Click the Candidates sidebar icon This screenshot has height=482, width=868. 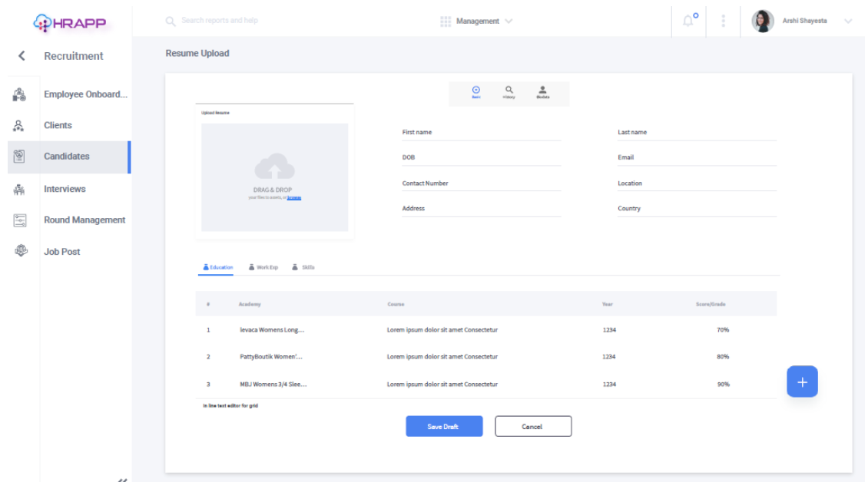[19, 157]
